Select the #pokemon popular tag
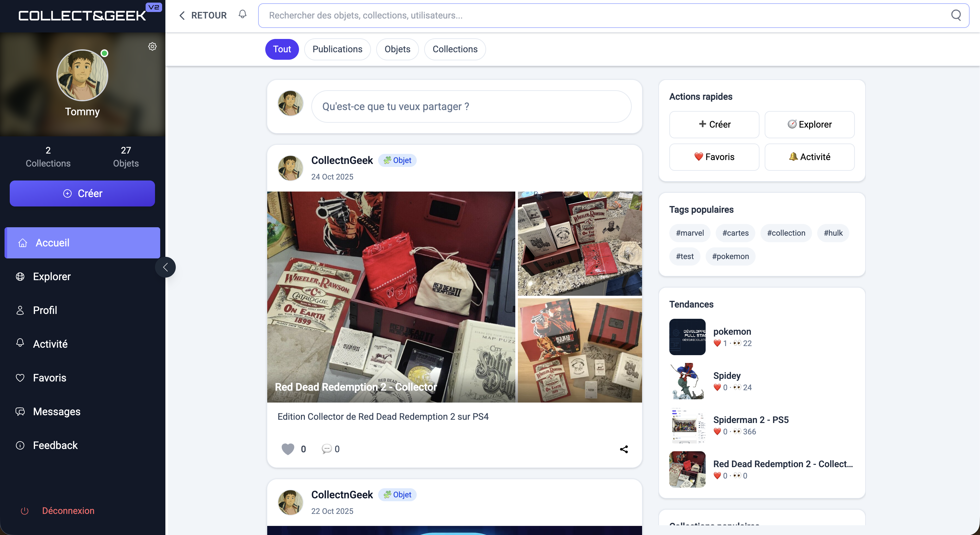980x535 pixels. coord(730,256)
